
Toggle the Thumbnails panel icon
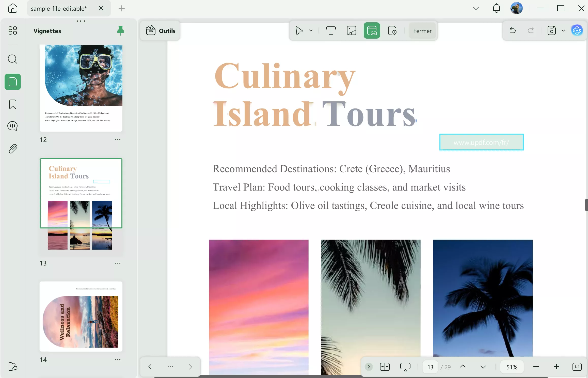tap(12, 82)
